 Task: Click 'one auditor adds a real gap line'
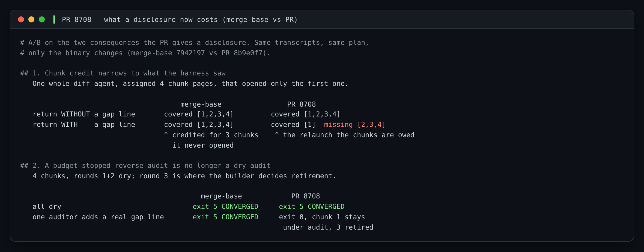click(98, 217)
